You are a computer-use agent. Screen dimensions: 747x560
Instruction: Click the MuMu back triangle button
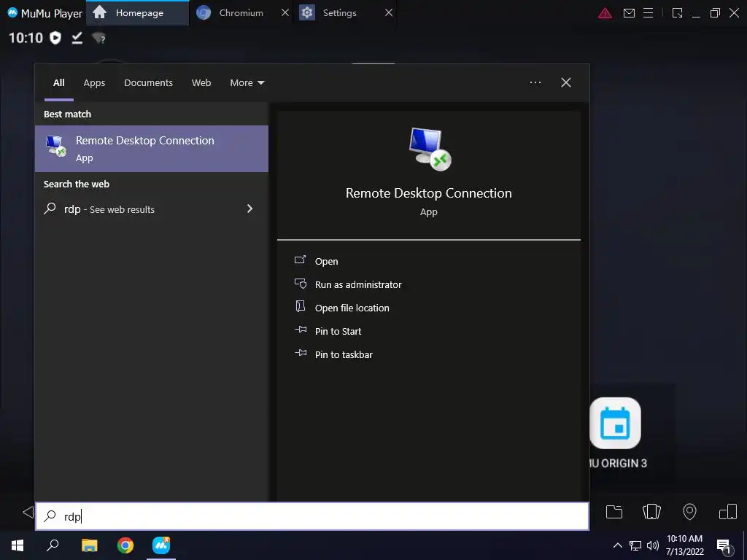(x=28, y=513)
